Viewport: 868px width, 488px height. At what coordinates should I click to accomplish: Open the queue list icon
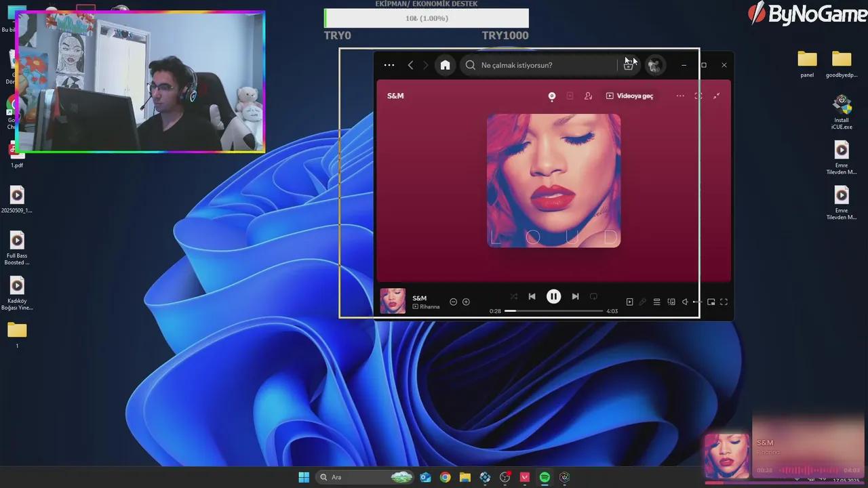(656, 302)
